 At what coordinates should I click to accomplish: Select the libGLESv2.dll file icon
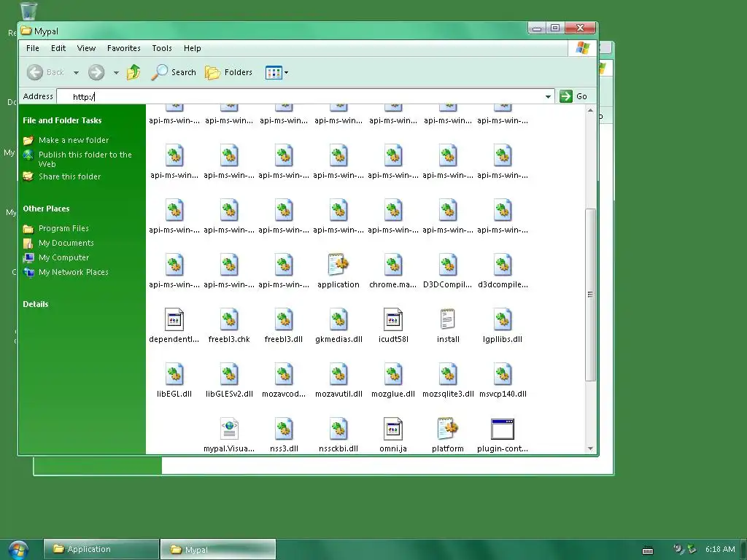pos(228,374)
